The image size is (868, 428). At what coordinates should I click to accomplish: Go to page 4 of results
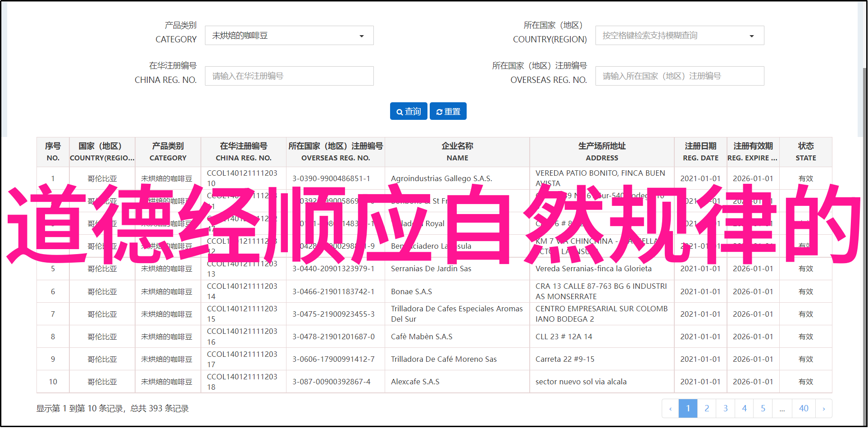coord(744,409)
